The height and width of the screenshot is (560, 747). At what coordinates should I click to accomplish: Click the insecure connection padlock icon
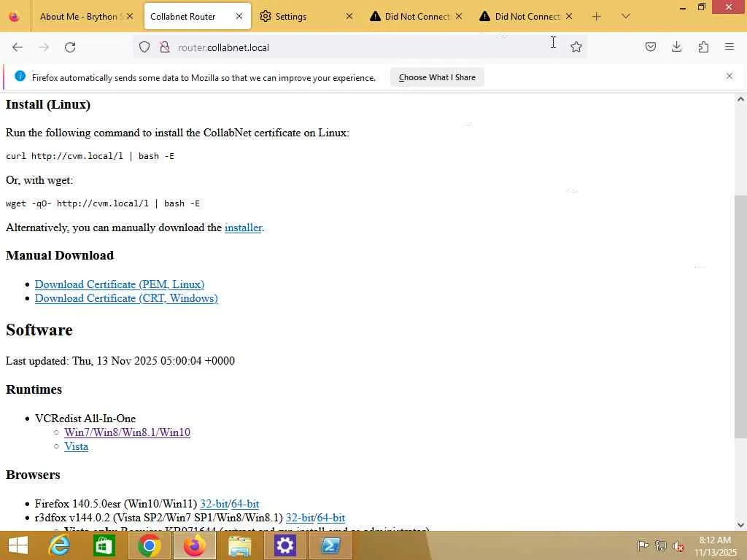tap(165, 47)
